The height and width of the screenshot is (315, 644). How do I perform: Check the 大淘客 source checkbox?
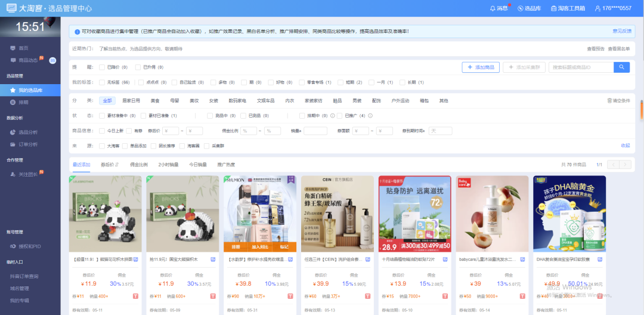tap(102, 146)
